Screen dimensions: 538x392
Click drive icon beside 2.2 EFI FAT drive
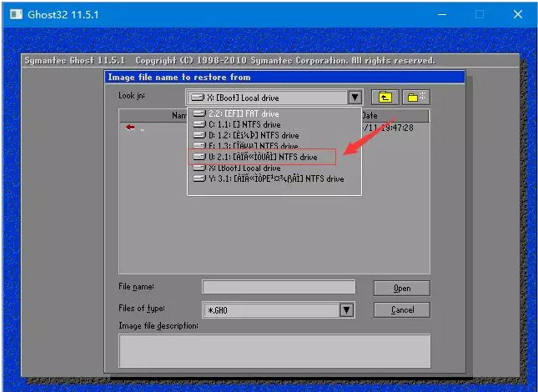pos(199,113)
